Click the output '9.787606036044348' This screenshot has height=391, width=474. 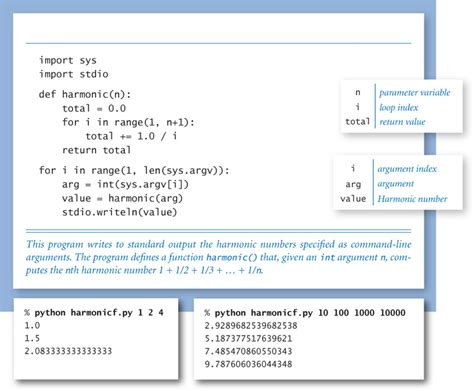coord(248,364)
